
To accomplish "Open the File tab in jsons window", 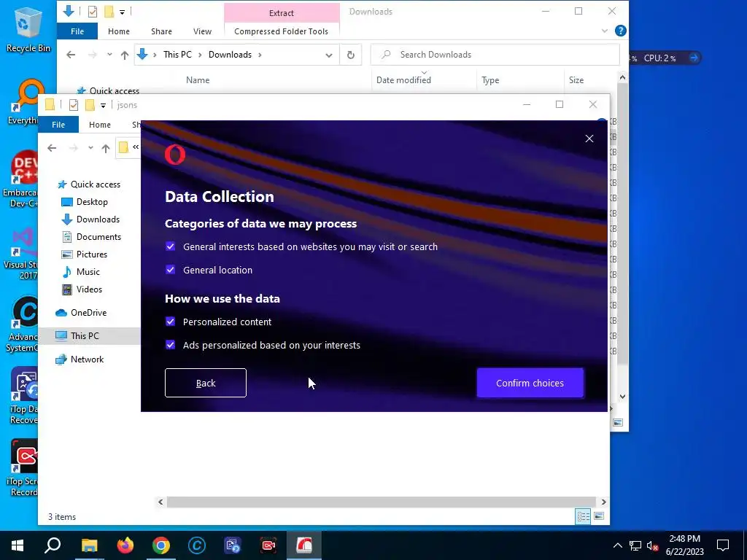I will pos(58,124).
